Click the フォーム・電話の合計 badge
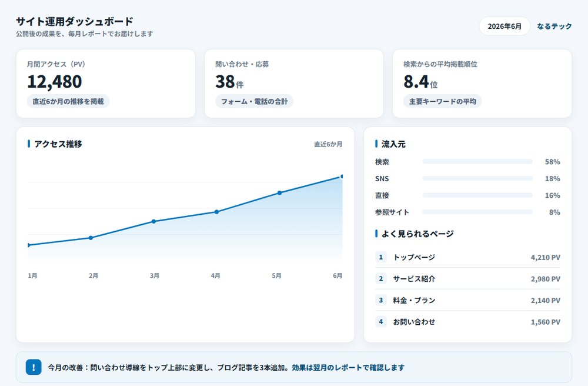 (254, 101)
